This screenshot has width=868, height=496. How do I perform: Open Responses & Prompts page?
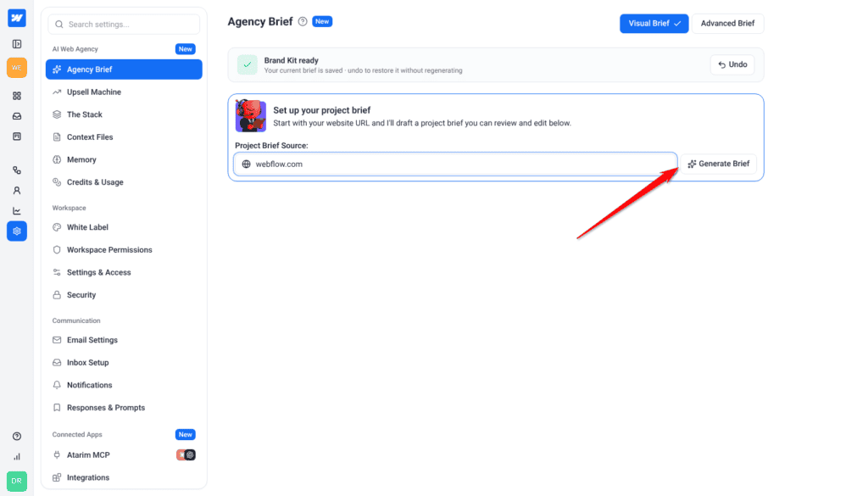tap(124, 408)
